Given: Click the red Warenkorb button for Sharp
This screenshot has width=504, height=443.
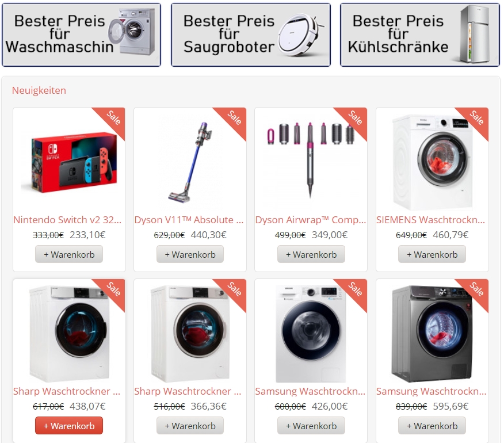Looking at the screenshot, I should click(69, 426).
